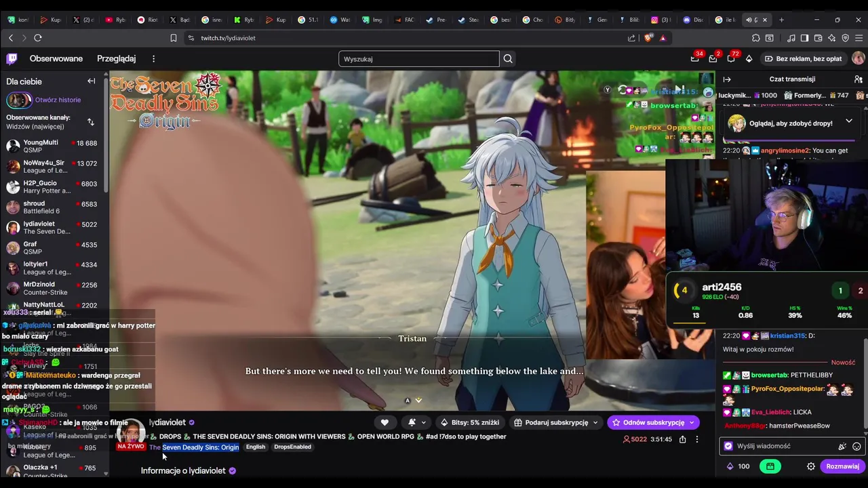The width and height of the screenshot is (868, 488).
Task: Open whispers with badge 72
Action: click(x=731, y=59)
